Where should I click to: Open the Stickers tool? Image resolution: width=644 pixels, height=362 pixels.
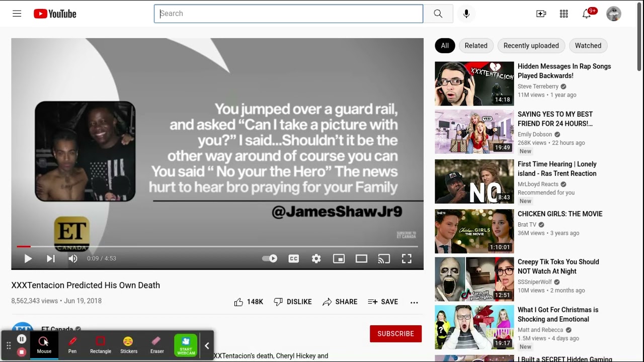click(x=129, y=345)
